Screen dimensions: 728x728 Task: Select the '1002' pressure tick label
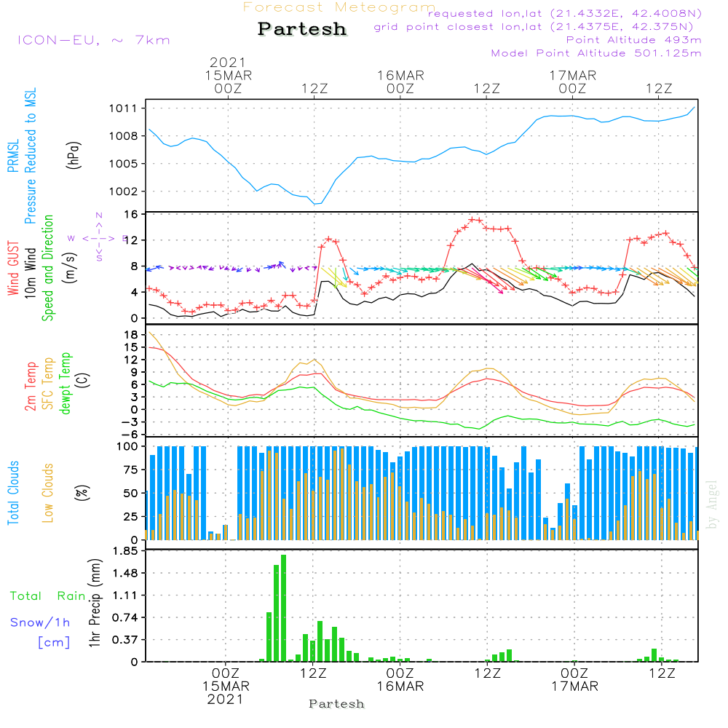(123, 191)
